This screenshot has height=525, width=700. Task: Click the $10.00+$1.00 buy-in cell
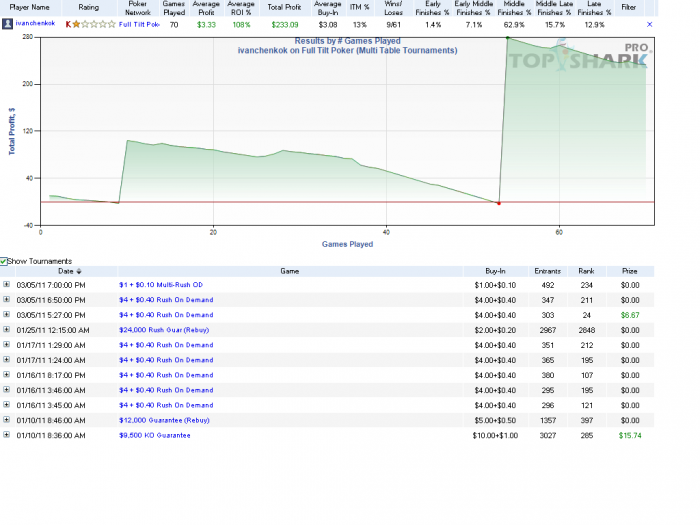pos(495,435)
